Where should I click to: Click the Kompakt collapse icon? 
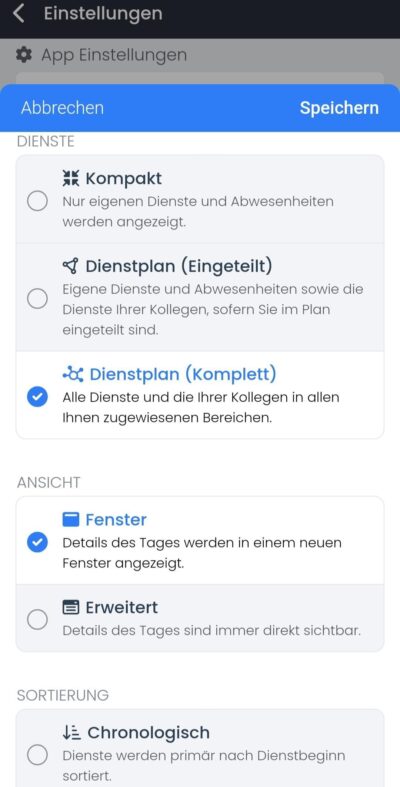point(71,178)
